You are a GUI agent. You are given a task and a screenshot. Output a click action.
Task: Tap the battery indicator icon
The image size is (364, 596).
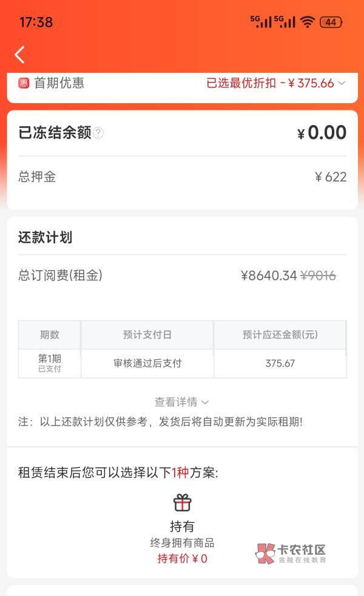pyautogui.click(x=331, y=22)
